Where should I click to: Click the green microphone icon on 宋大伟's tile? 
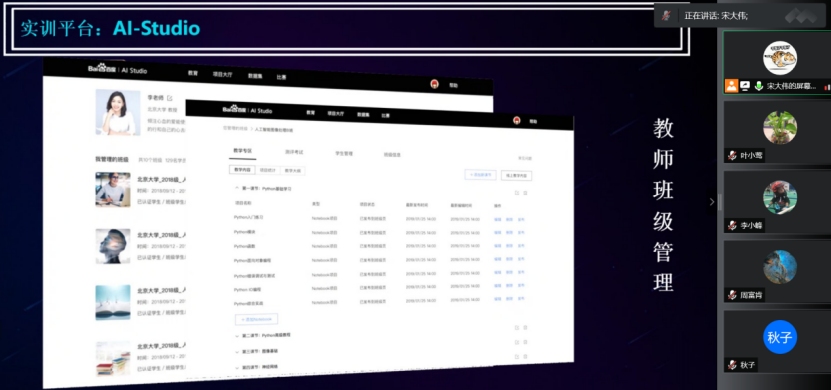(759, 86)
